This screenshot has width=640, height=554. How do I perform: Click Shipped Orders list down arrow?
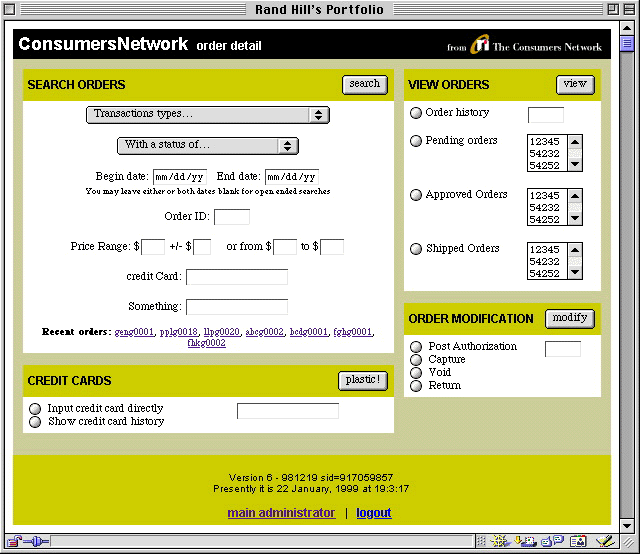(575, 272)
